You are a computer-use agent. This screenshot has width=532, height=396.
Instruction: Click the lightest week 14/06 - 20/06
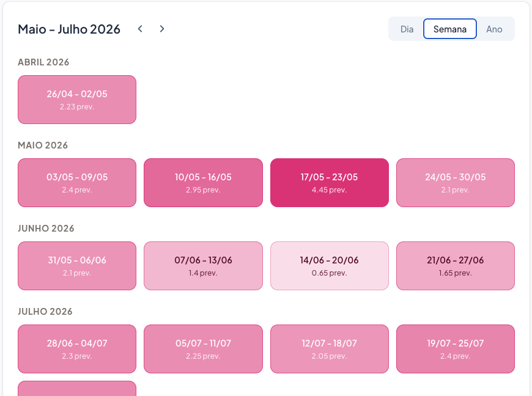click(x=330, y=266)
